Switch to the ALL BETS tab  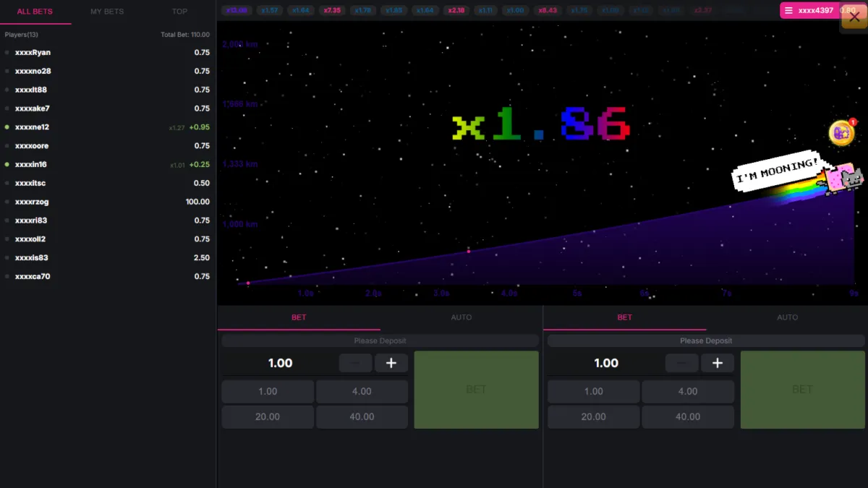tap(35, 12)
